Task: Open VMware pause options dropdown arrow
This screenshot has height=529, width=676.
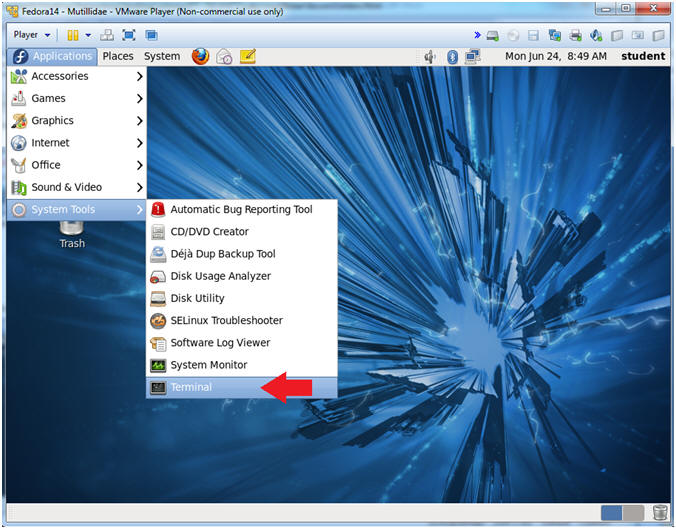Action: 88,35
